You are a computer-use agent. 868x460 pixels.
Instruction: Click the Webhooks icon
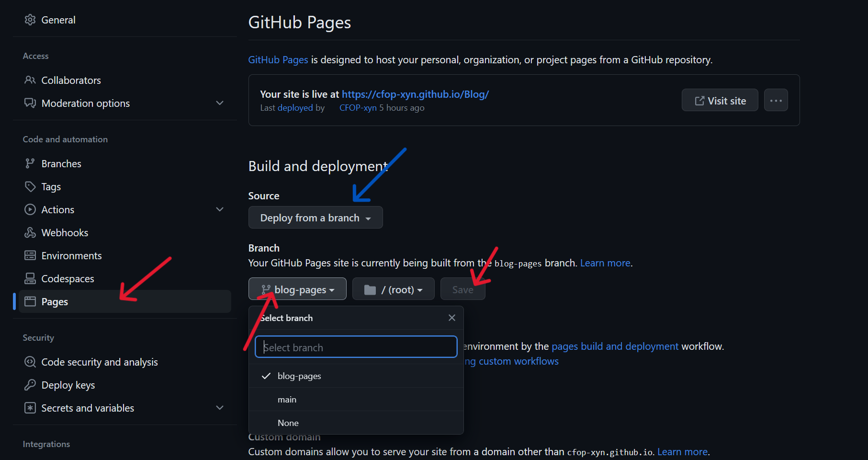coord(30,232)
